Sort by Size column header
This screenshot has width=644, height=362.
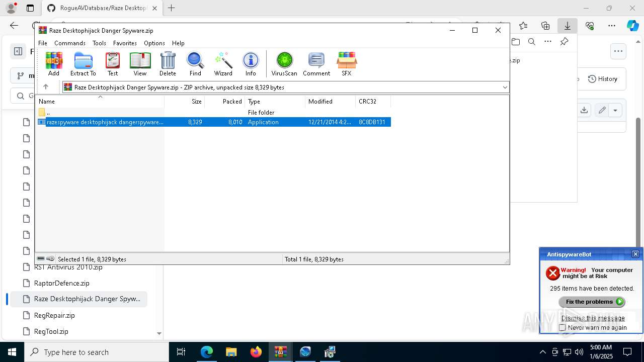tap(185, 102)
